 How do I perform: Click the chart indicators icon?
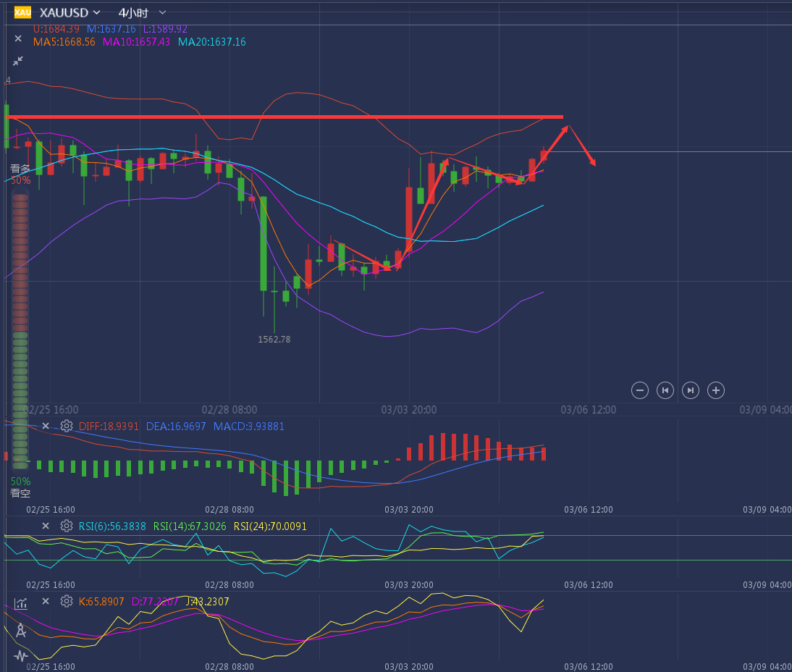[x=20, y=602]
